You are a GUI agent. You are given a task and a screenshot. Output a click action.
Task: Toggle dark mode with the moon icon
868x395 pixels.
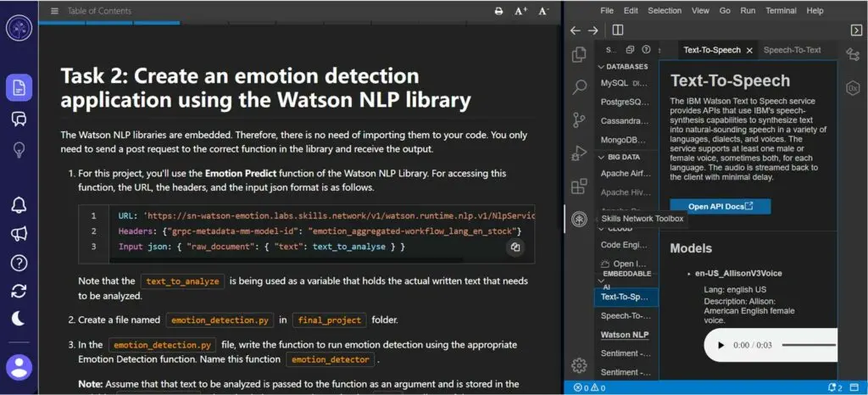point(19,319)
